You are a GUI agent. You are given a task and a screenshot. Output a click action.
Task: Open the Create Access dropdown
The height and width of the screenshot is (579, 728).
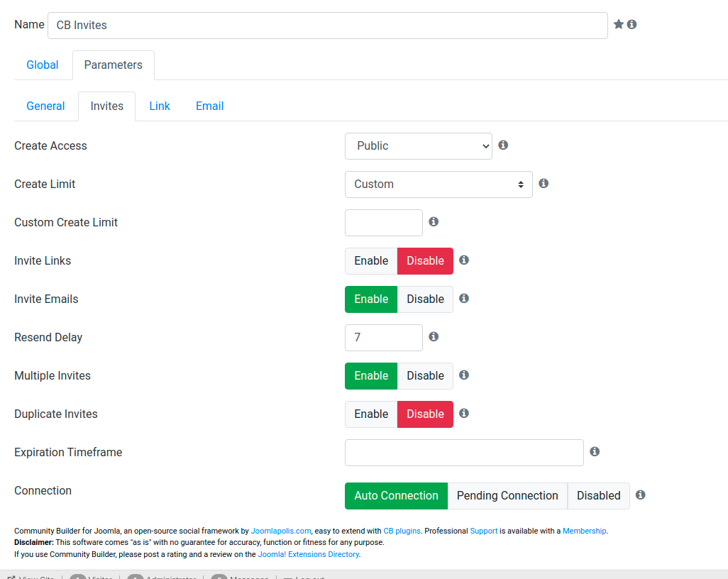[419, 146]
